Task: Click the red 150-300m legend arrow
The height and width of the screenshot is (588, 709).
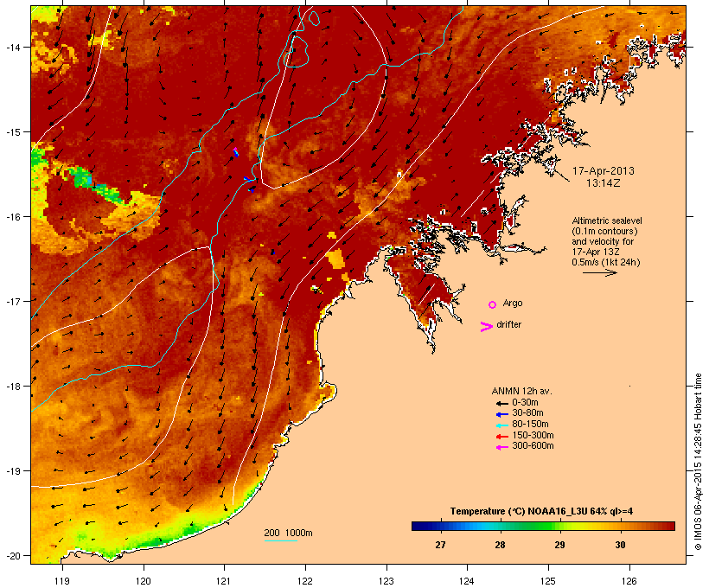Action: [501, 436]
